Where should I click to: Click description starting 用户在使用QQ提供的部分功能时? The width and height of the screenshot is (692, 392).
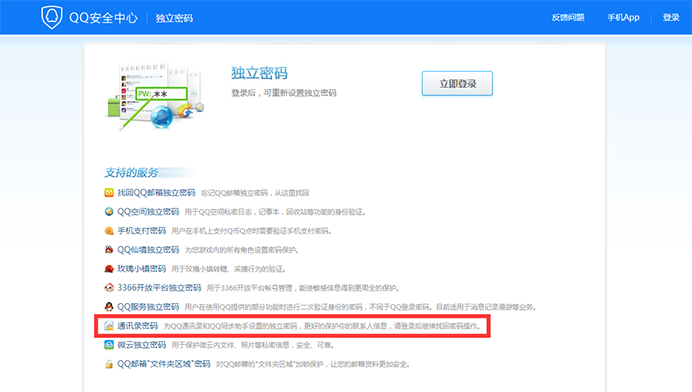pyautogui.click(x=360, y=307)
